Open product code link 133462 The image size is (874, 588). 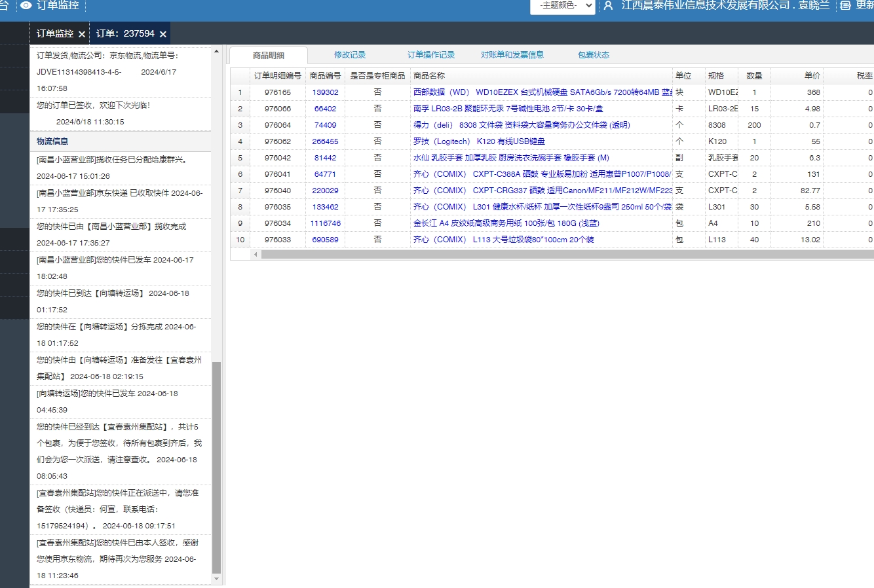pyautogui.click(x=326, y=207)
